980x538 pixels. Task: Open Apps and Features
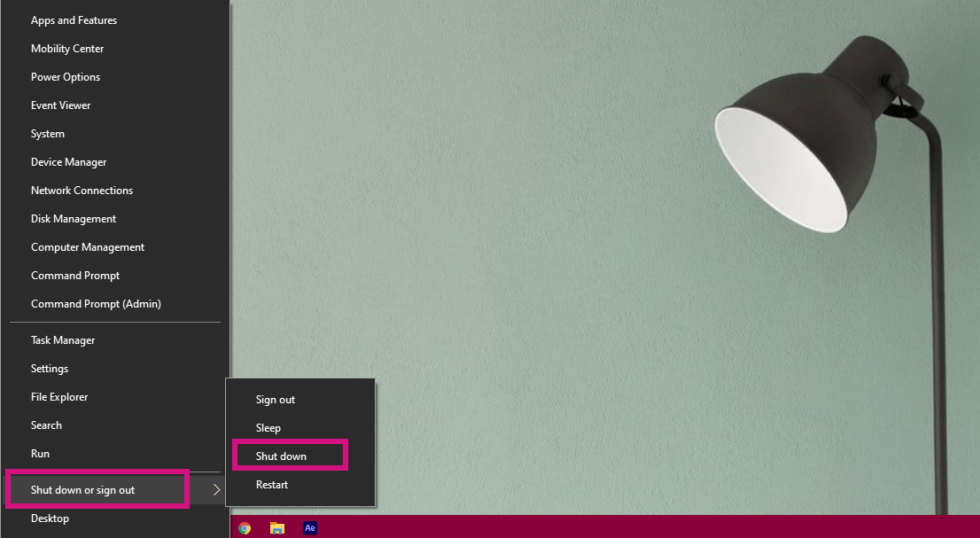[x=74, y=19]
